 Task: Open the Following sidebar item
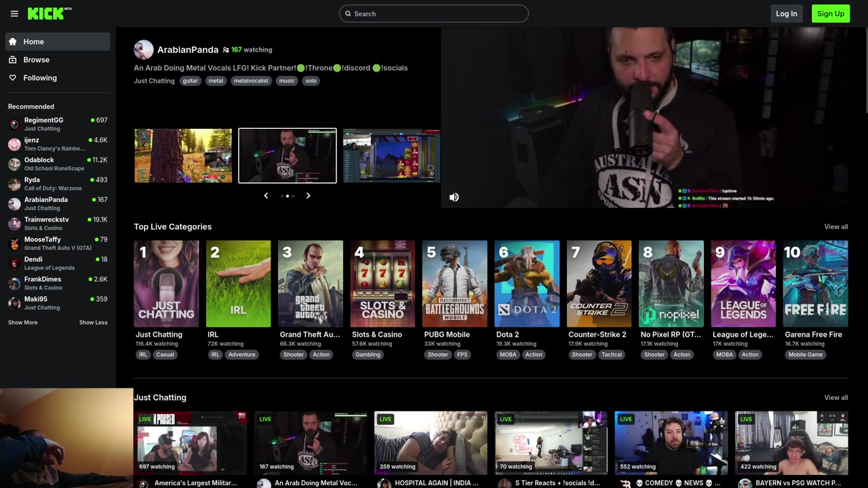[x=58, y=78]
